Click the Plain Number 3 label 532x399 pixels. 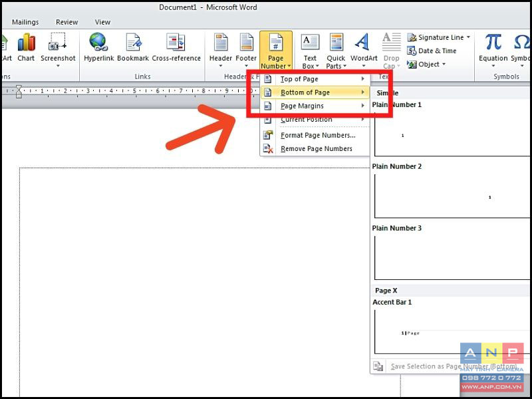tap(396, 228)
